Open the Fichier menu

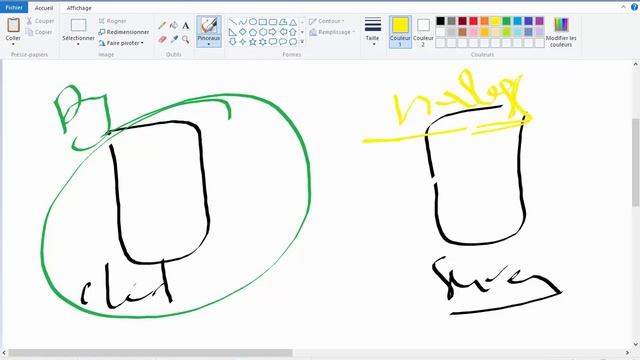click(x=14, y=7)
